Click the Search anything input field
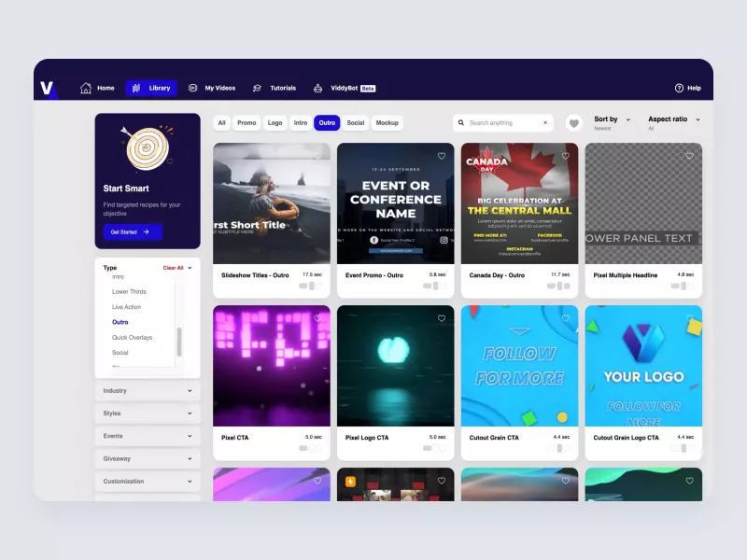747x560 pixels. point(503,123)
